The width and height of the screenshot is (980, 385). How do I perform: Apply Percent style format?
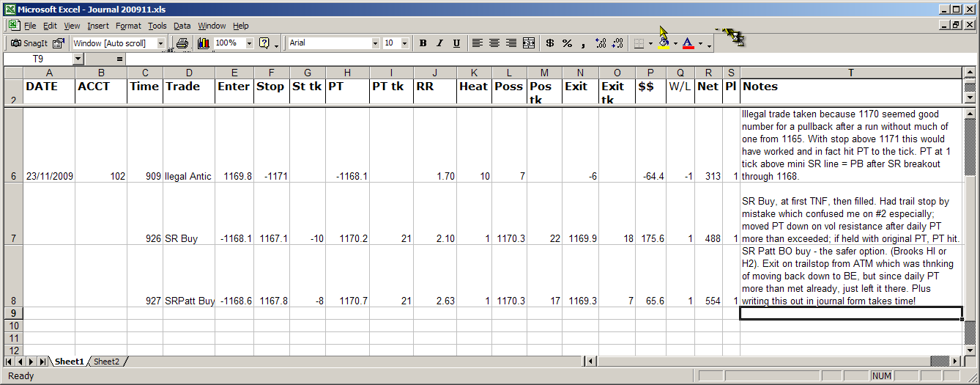[x=567, y=43]
